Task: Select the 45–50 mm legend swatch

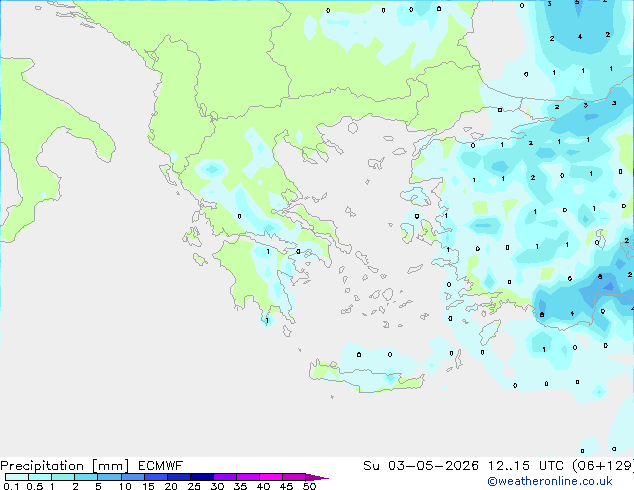Action: tap(294, 477)
